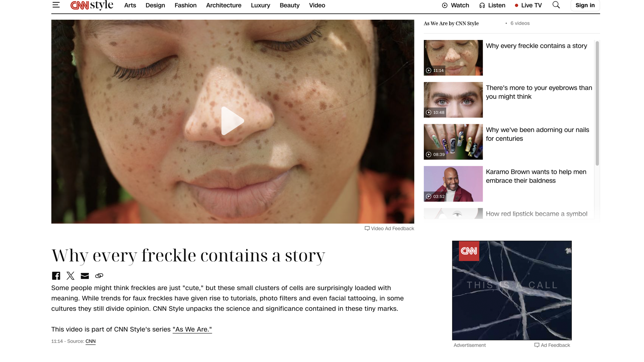
Task: Copy link with chain icon
Action: coord(99,276)
